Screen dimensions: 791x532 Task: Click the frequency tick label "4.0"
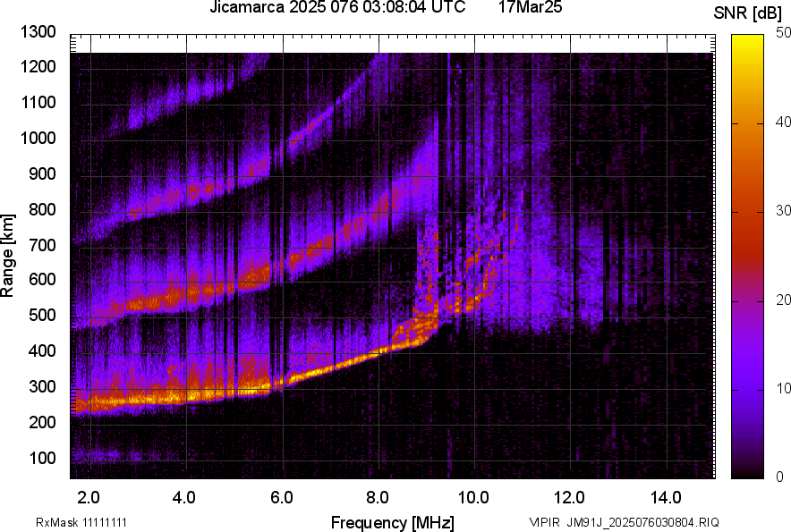coord(184,498)
